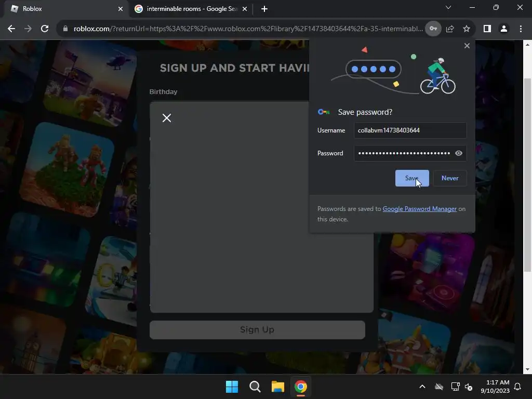Close the interminable rooms Google tab
This screenshot has height=399, width=532.
pyautogui.click(x=245, y=9)
